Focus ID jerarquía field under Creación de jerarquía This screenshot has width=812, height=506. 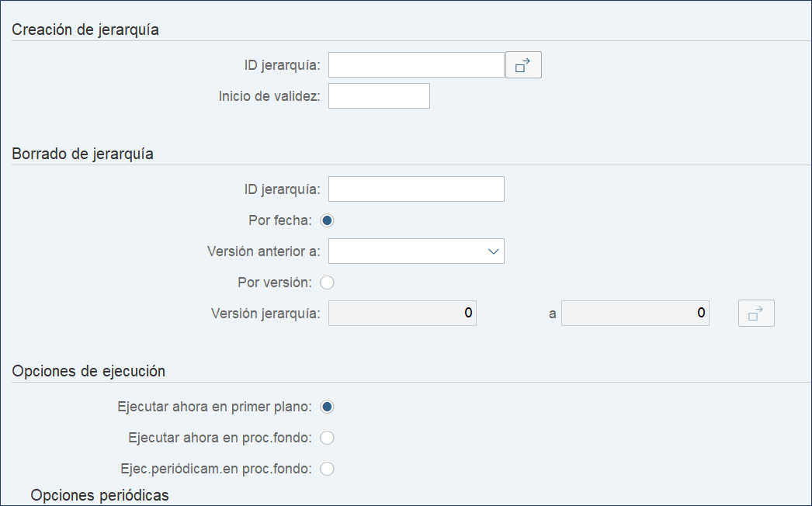(x=416, y=65)
